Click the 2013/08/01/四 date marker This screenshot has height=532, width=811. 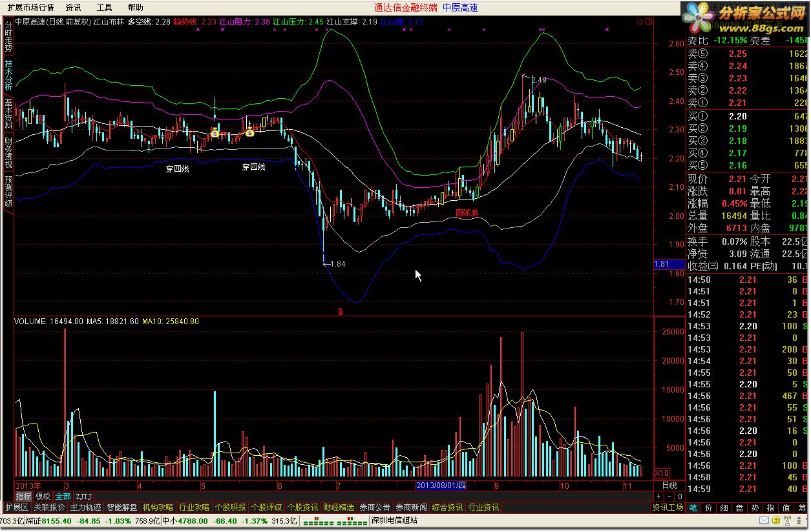pyautogui.click(x=441, y=485)
